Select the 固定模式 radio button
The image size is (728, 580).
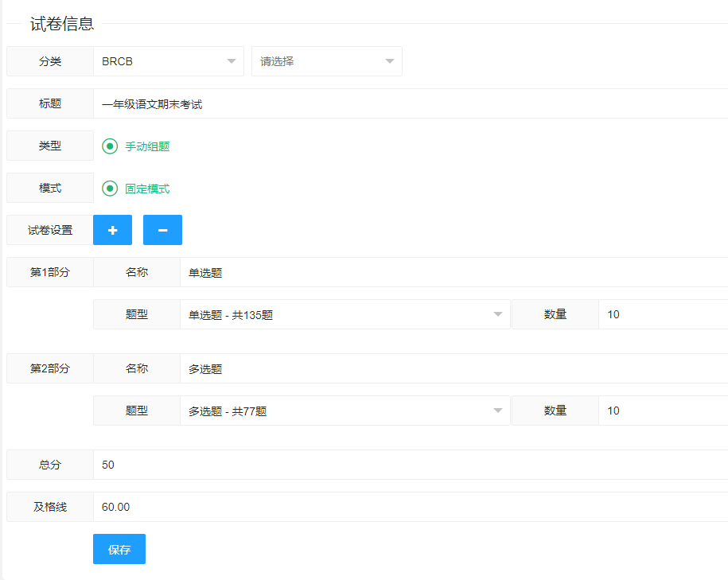point(111,189)
